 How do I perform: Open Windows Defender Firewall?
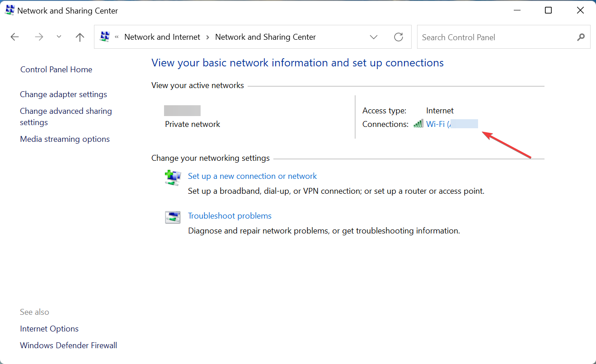69,345
